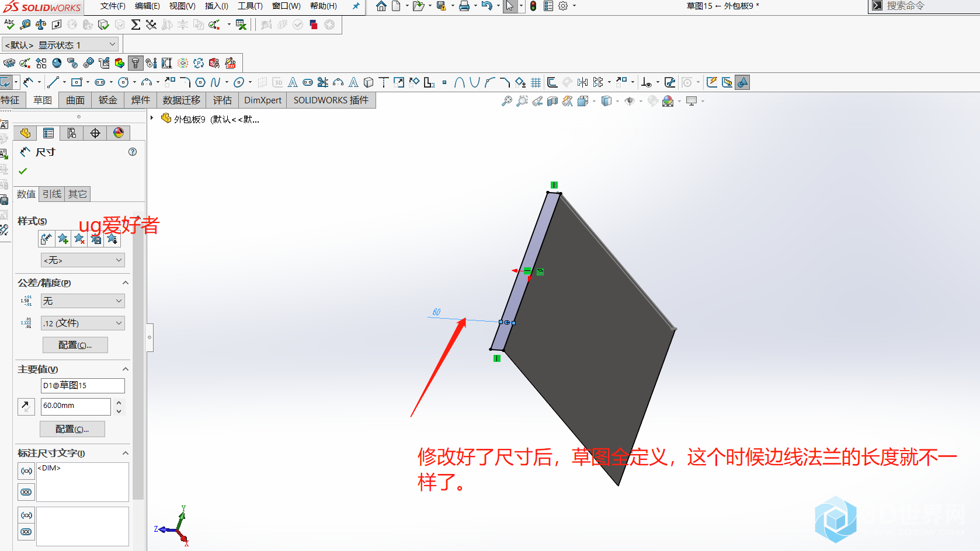Open the FeatureManager design tree tab icon
Screen dimensions: 980x551
[25, 133]
